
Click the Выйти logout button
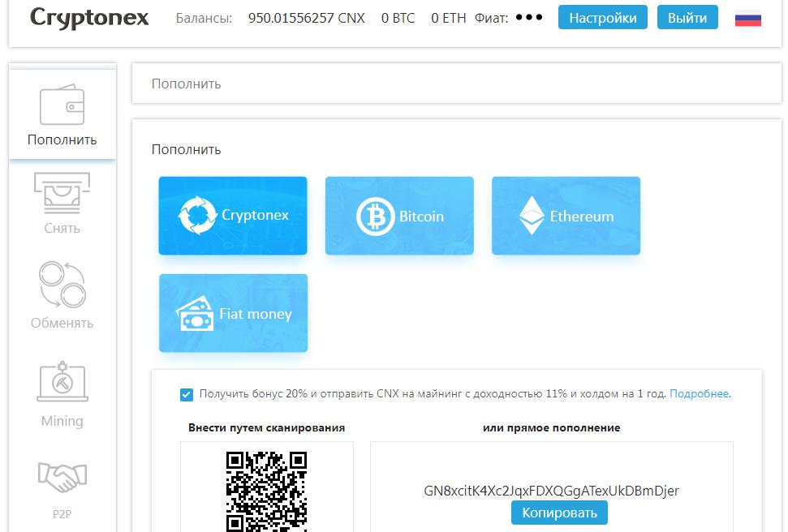[x=687, y=18]
